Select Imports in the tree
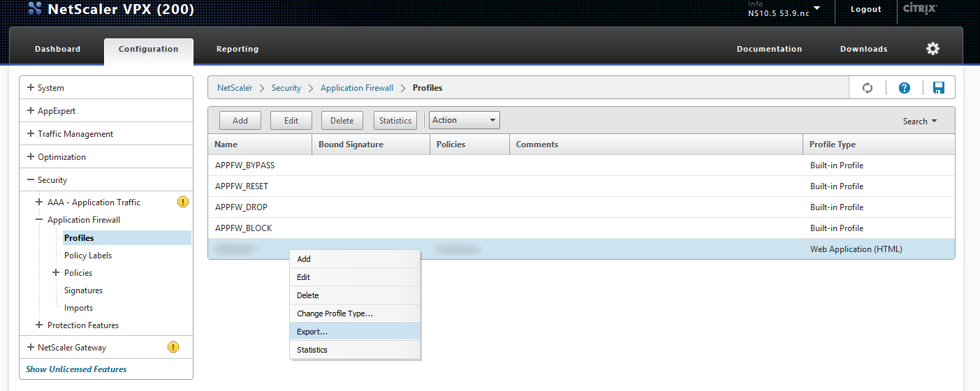 (x=78, y=308)
